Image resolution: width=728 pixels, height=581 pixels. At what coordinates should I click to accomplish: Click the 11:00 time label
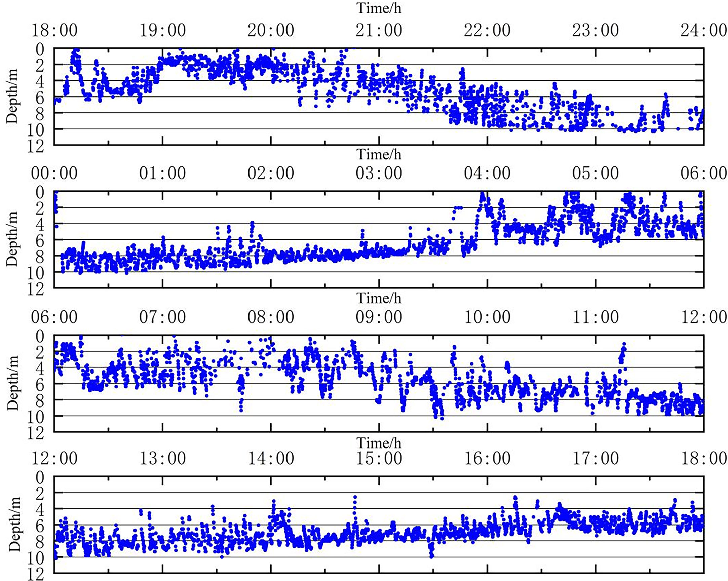pyautogui.click(x=596, y=317)
